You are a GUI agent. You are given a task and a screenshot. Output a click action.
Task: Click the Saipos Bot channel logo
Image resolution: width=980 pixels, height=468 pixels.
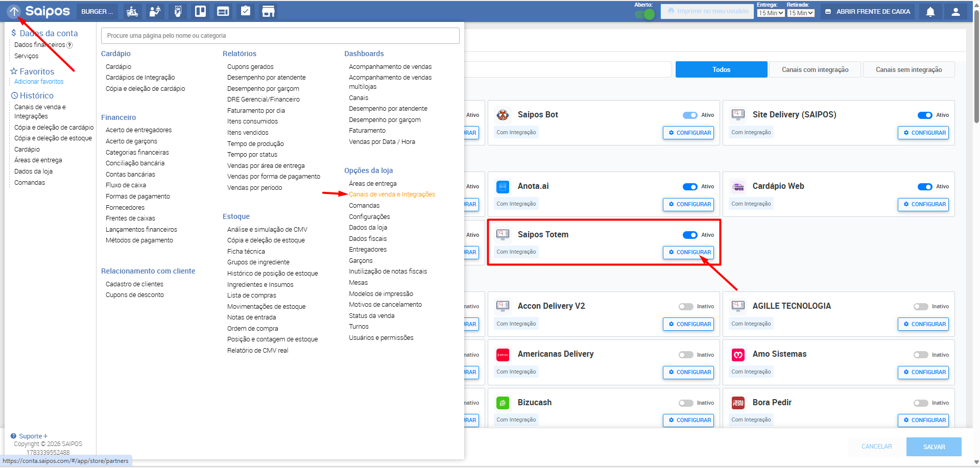[503, 115]
